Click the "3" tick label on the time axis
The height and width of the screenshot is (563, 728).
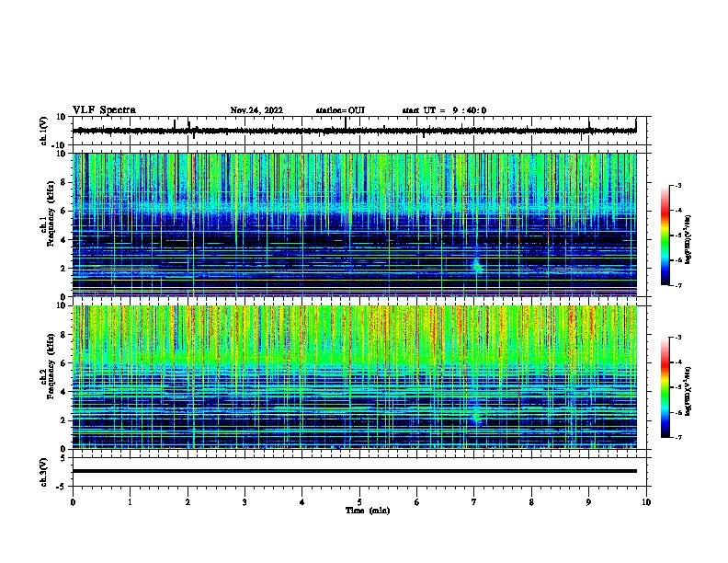pyautogui.click(x=245, y=502)
